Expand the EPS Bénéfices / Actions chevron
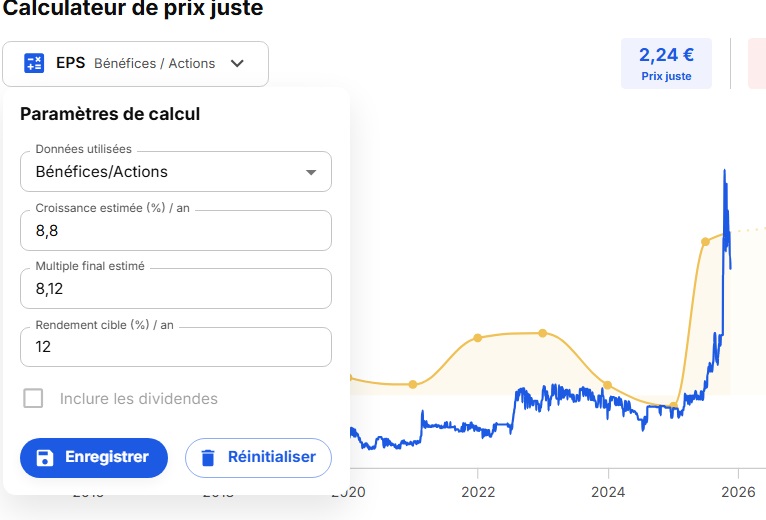Viewport: 766px width, 520px height. 237,63
